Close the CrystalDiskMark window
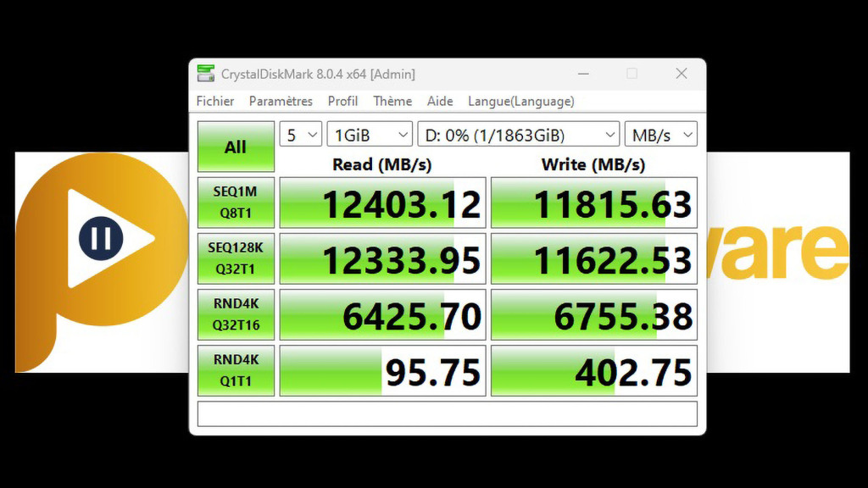868x488 pixels. tap(681, 74)
